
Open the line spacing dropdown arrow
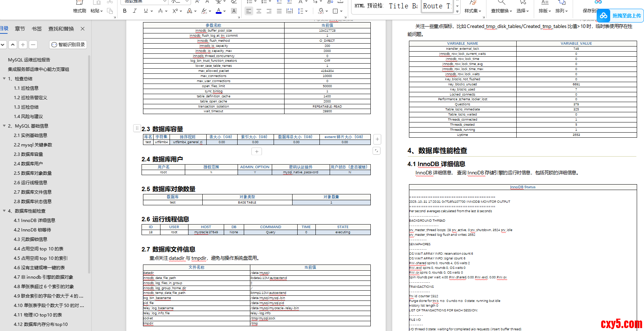(306, 11)
